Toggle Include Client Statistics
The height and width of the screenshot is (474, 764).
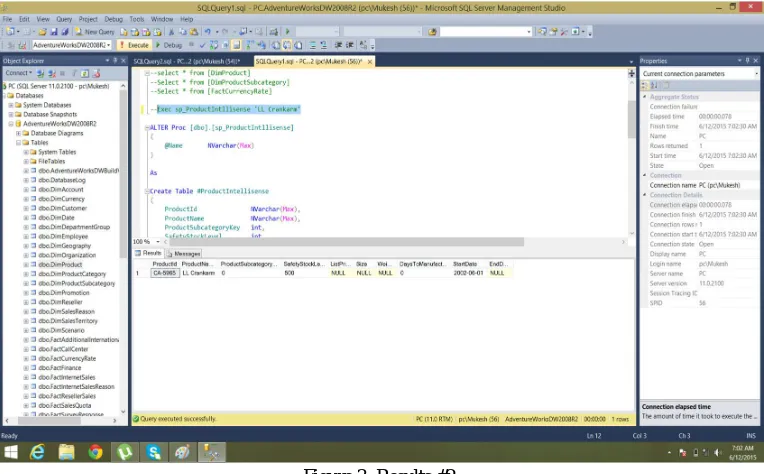click(x=262, y=45)
